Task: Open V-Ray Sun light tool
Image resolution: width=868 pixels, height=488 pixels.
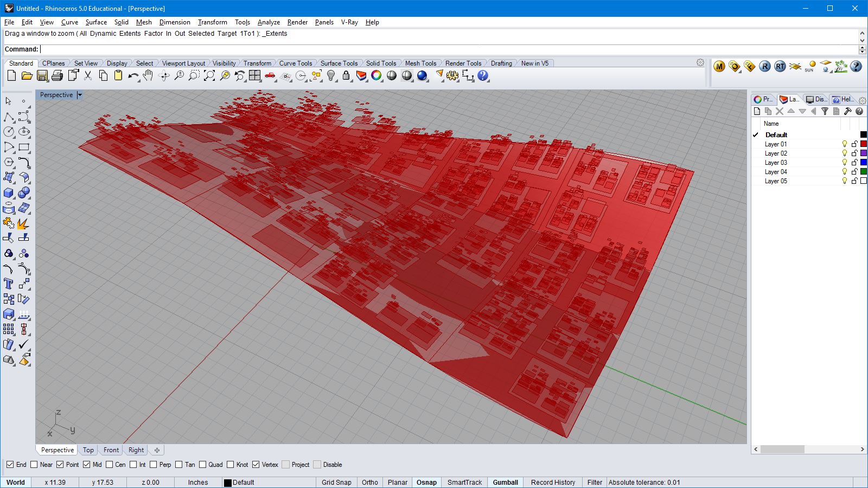Action: (x=810, y=67)
